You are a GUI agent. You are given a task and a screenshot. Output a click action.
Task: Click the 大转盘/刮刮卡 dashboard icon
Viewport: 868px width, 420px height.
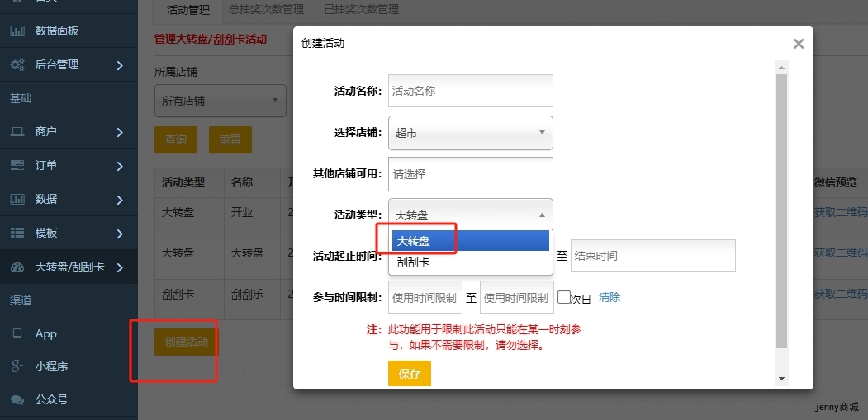(17, 267)
